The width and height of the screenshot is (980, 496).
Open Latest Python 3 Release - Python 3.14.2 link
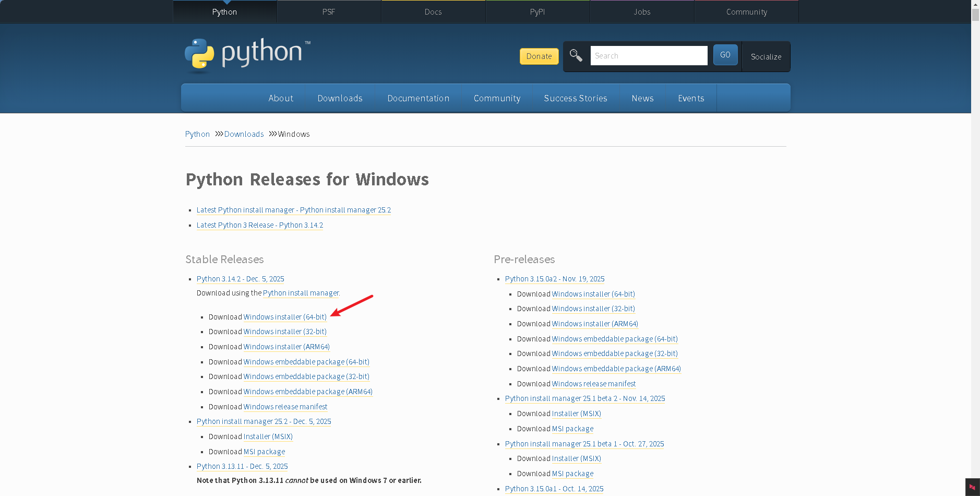click(259, 225)
